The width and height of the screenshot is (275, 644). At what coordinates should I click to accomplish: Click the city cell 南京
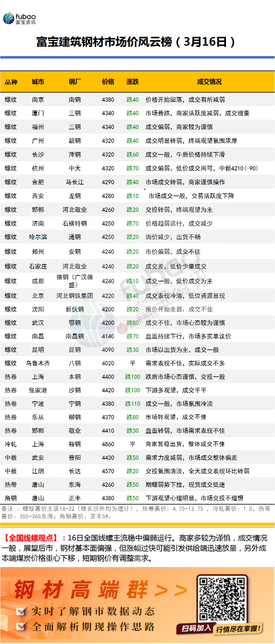[x=38, y=100]
